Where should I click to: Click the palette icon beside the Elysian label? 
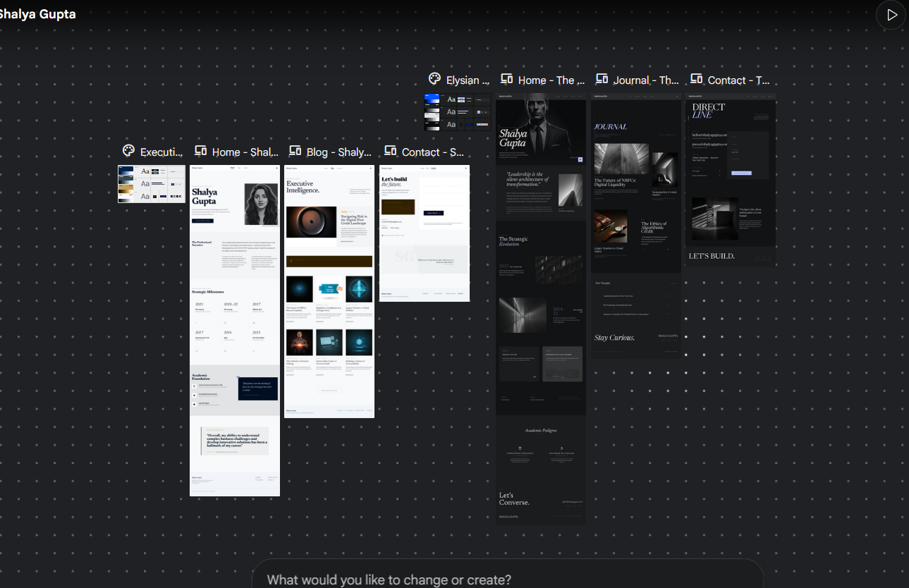(x=434, y=80)
